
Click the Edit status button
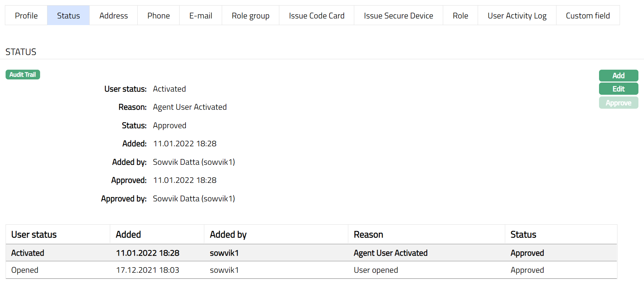(618, 89)
